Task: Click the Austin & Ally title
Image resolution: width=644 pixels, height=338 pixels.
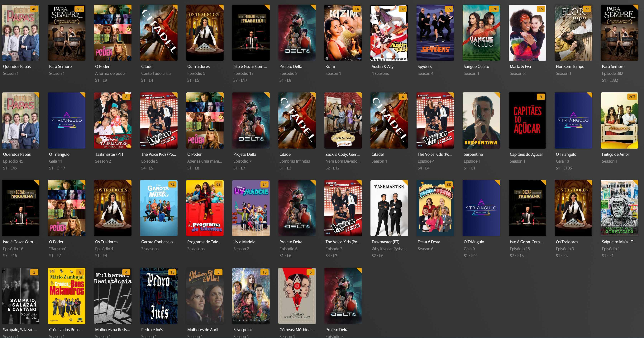Action: pos(382,66)
